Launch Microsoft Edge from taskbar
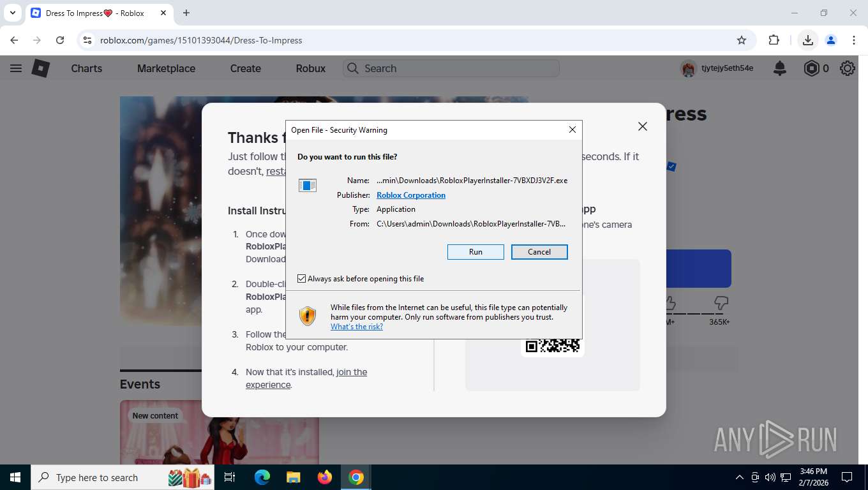Screen dimensions: 868x490 [262, 477]
